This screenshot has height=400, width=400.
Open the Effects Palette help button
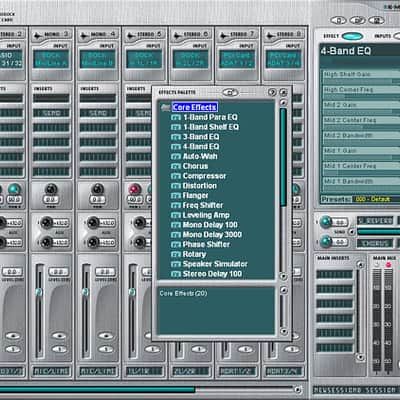(272, 92)
